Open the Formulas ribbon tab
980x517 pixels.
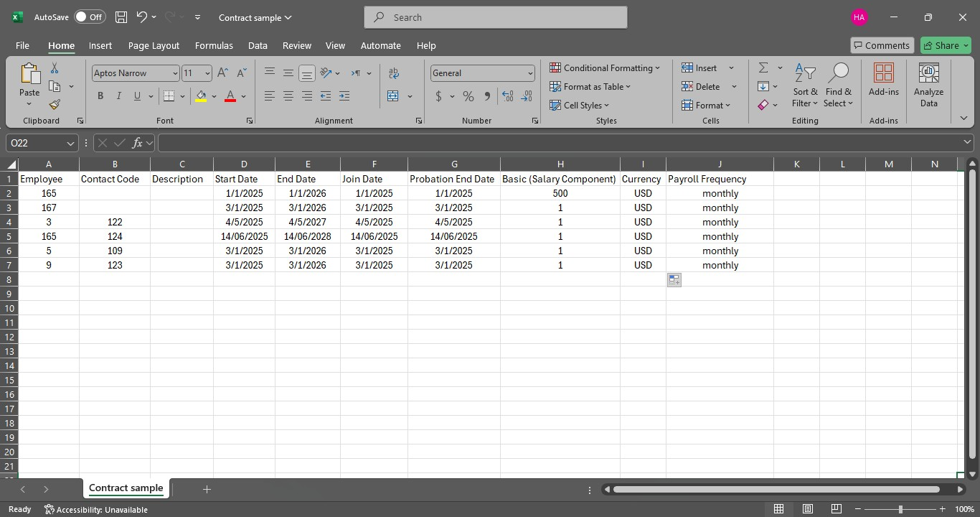click(214, 45)
